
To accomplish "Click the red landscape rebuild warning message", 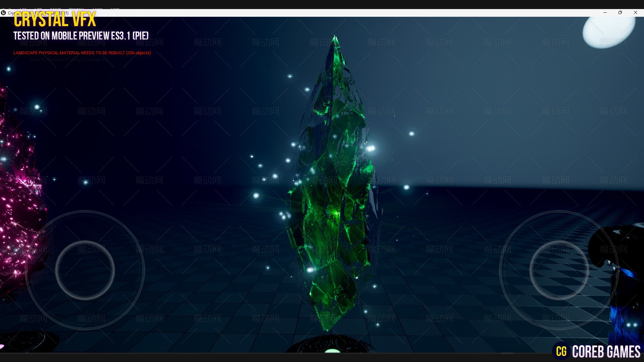I will click(82, 53).
